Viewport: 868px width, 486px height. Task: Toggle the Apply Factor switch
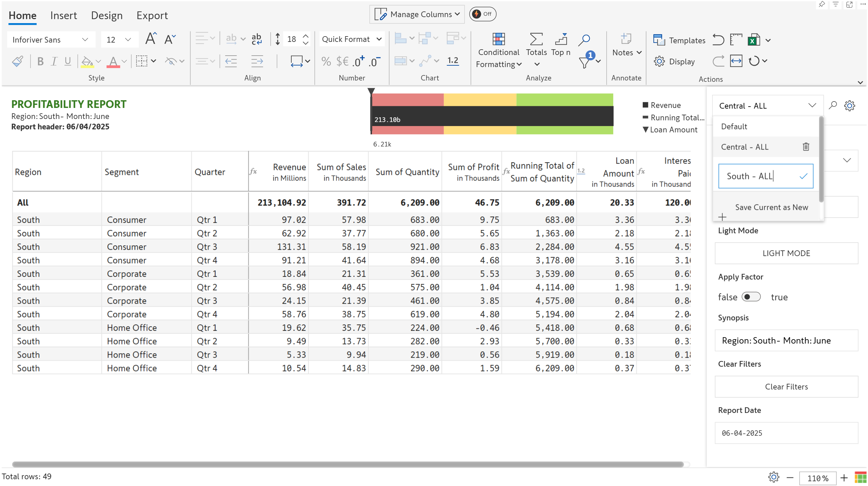751,297
